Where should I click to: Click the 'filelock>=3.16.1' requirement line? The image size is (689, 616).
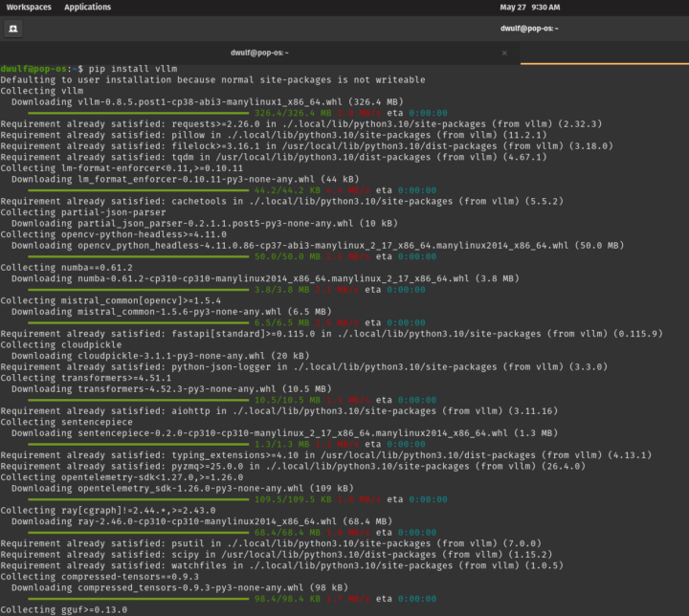[306, 146]
